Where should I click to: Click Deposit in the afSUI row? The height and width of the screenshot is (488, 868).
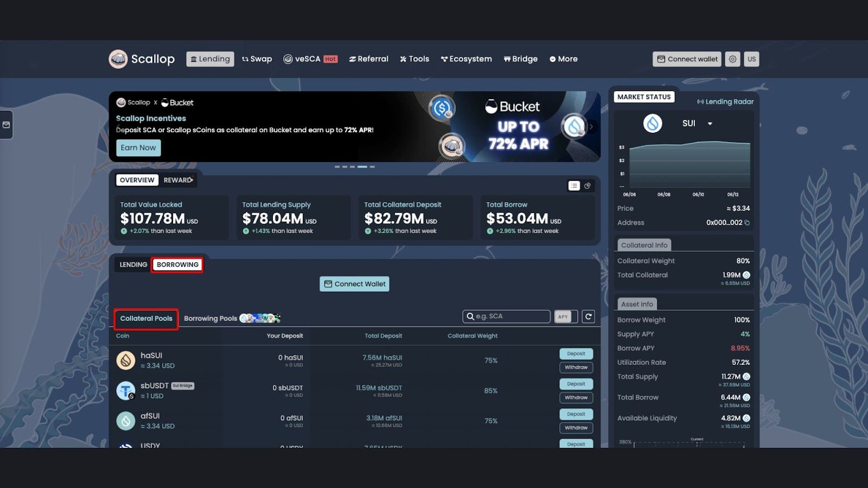[x=576, y=415]
